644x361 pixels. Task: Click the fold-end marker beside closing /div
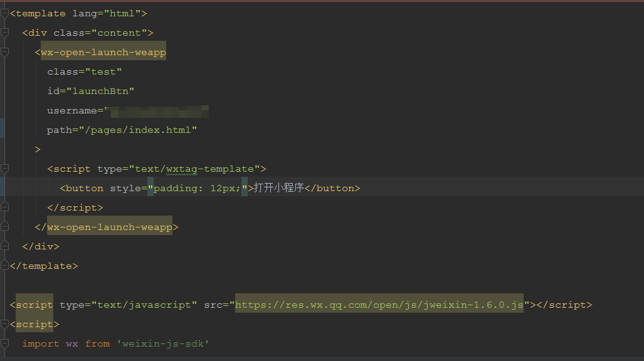4,246
